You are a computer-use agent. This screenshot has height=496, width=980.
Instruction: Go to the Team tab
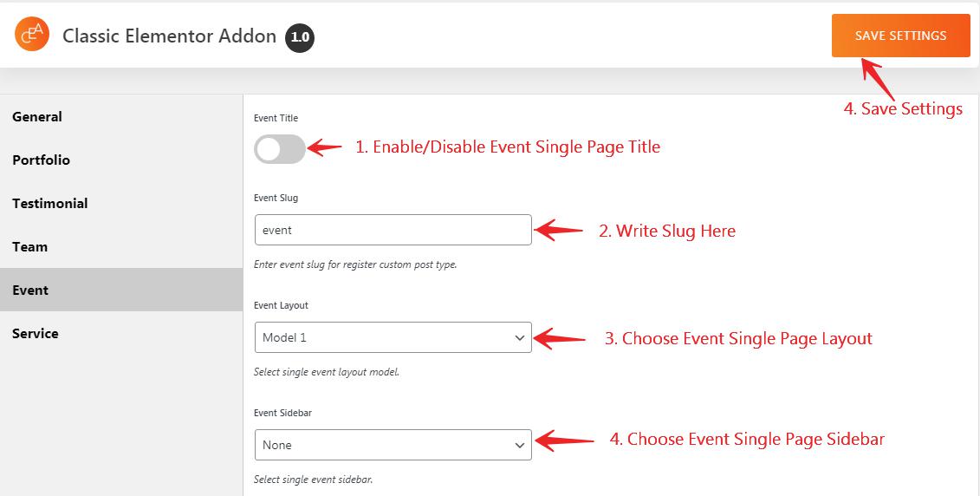121,246
